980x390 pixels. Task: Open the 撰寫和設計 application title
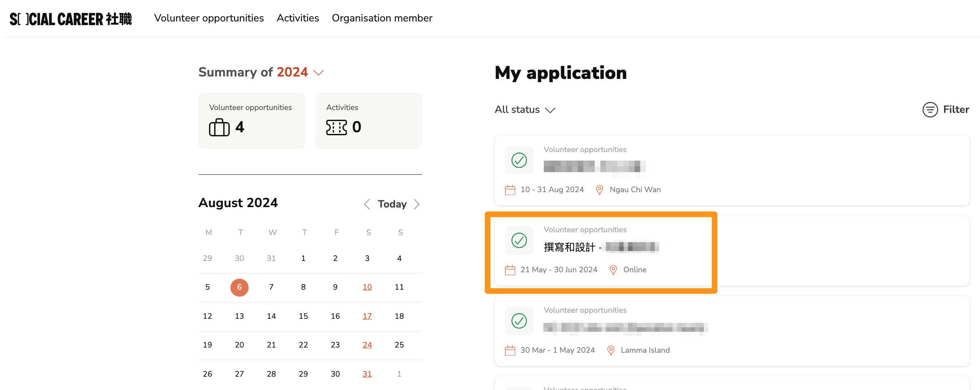[601, 247]
